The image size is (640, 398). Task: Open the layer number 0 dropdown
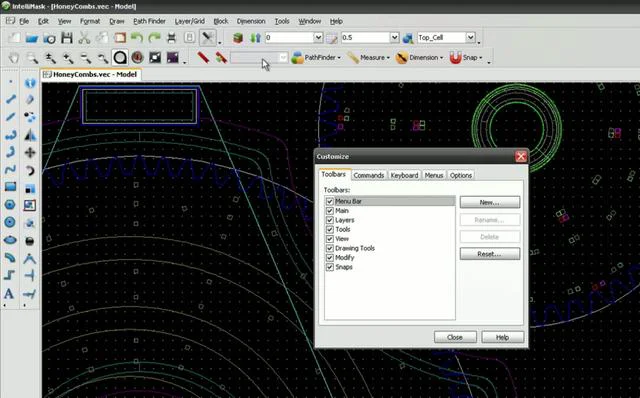click(x=318, y=38)
